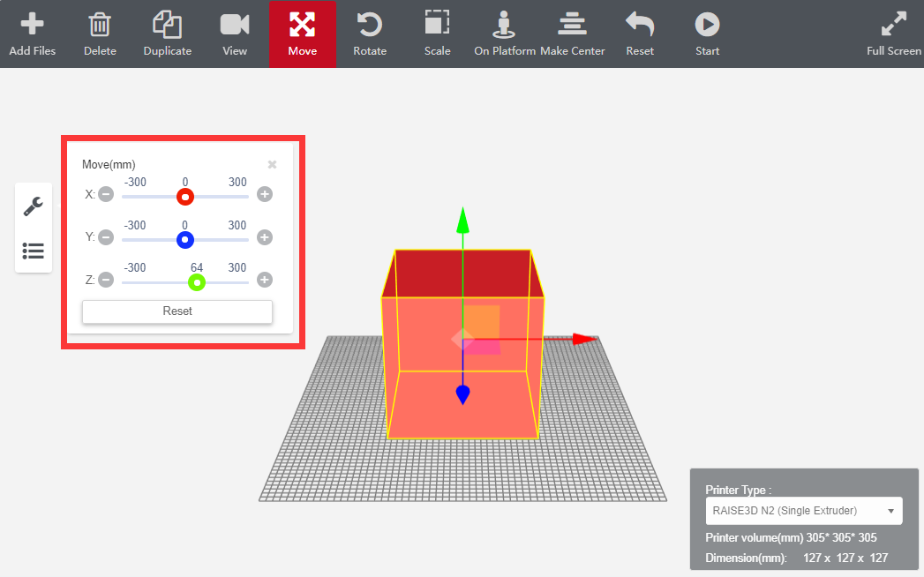
Task: Enter Full Screen mode
Action: 893,24
